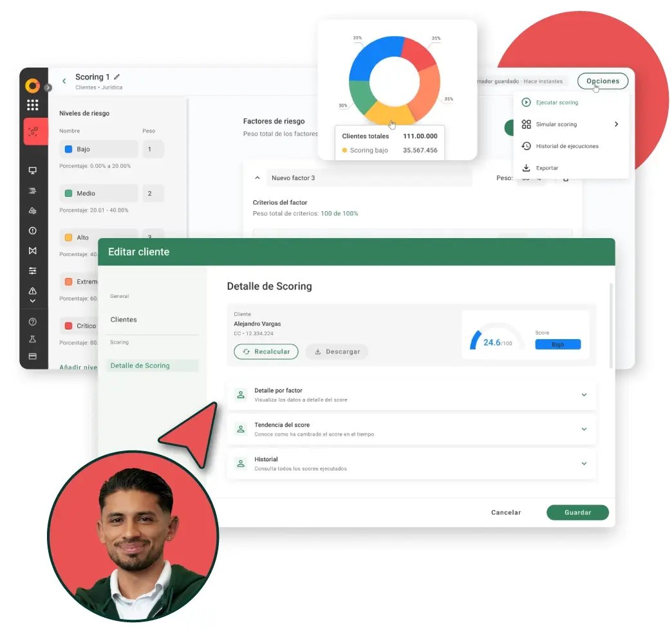The height and width of the screenshot is (639, 672).
Task: Open the circled exclamation icon in sidebar
Action: pyautogui.click(x=33, y=230)
